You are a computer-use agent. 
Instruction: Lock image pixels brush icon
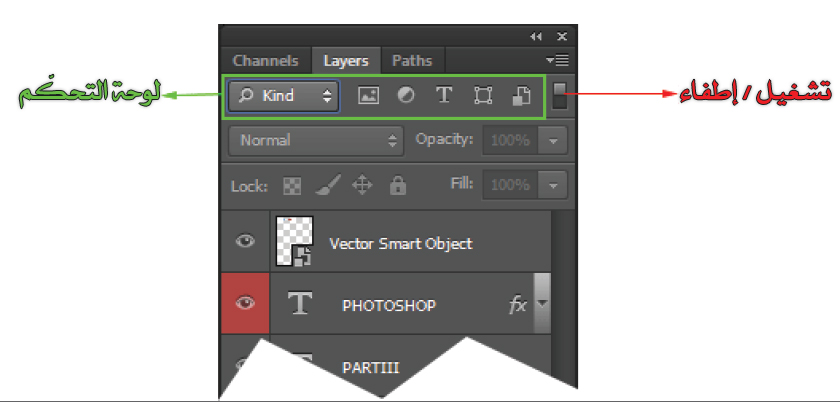click(328, 185)
